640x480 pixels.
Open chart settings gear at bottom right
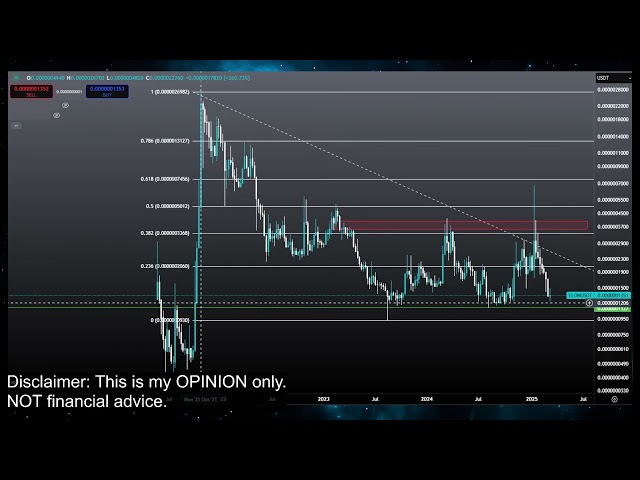pyautogui.click(x=613, y=398)
